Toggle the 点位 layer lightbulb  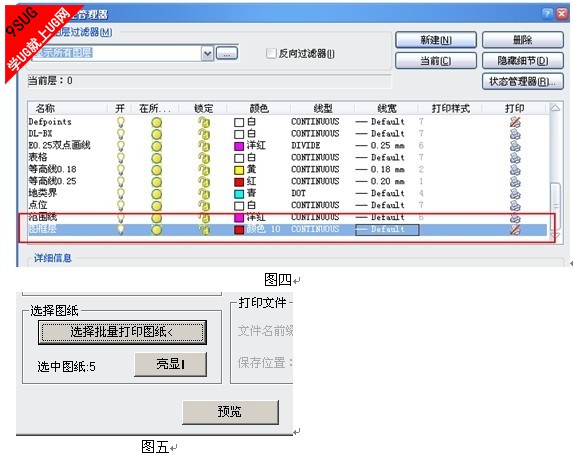[120, 205]
